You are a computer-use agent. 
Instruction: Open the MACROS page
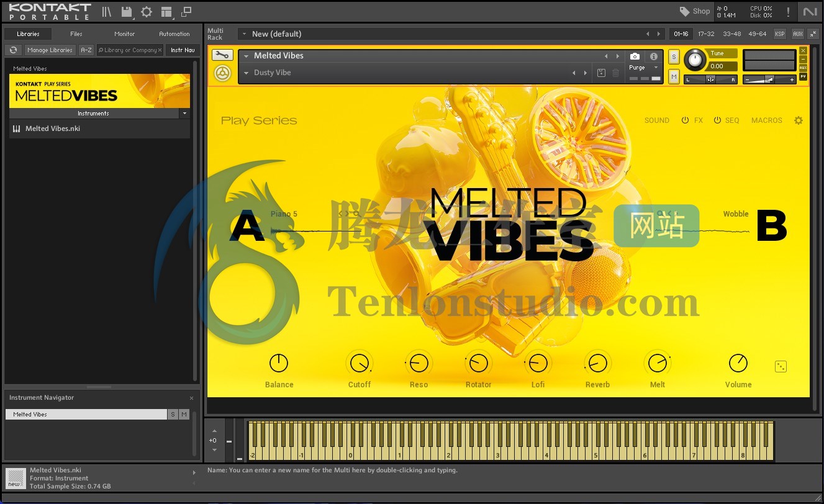[x=767, y=120]
